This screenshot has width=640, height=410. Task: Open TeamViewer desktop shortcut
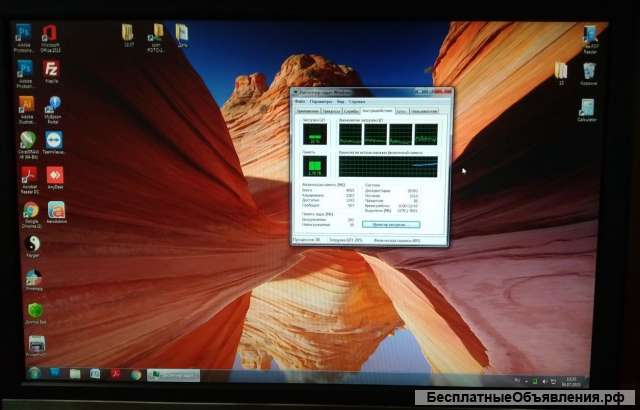[54, 140]
